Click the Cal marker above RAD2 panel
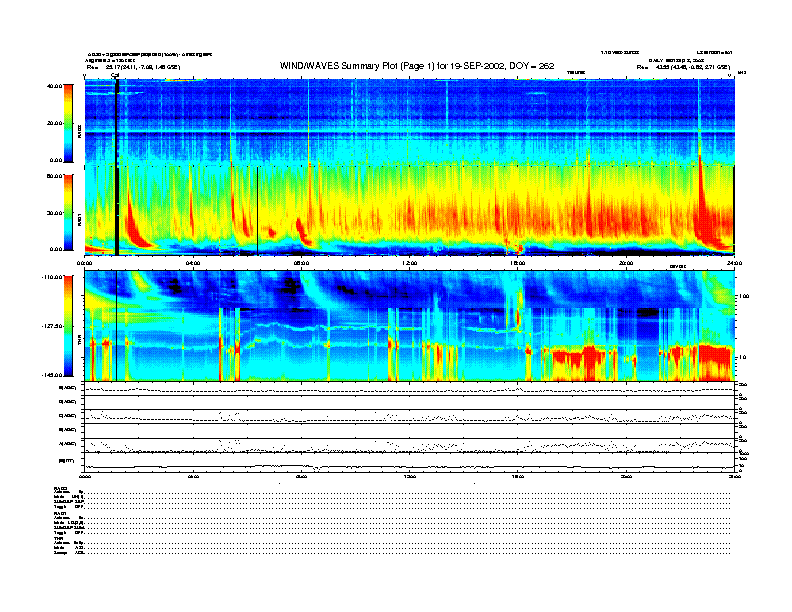This screenshot has width=792, height=612. click(x=115, y=76)
